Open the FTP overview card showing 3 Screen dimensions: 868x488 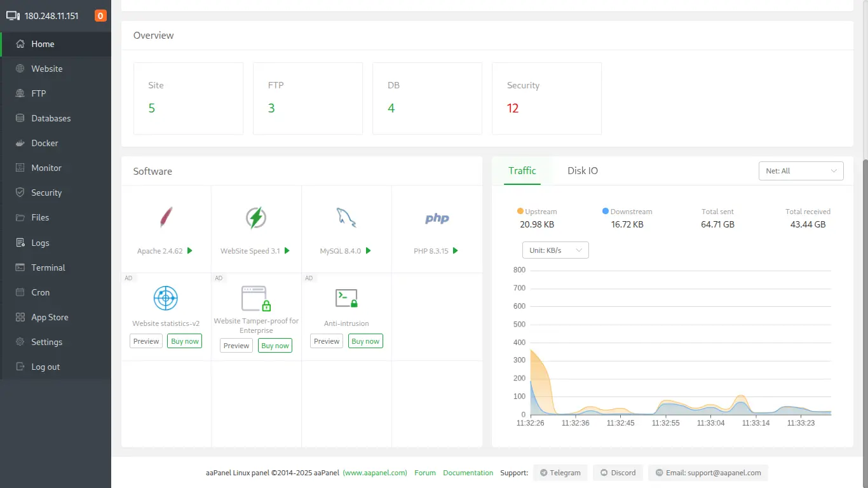click(x=308, y=98)
